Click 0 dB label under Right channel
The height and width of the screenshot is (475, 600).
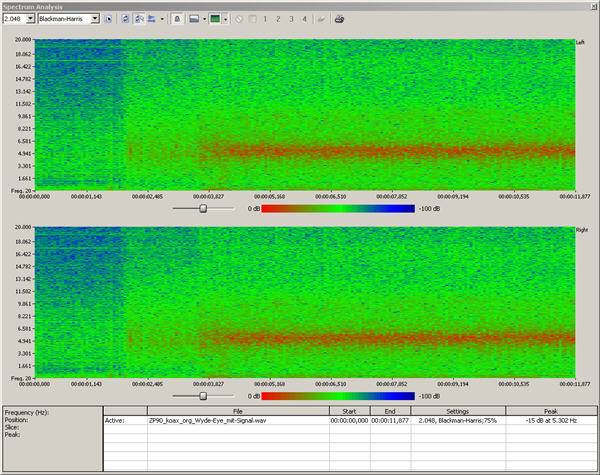(x=254, y=396)
